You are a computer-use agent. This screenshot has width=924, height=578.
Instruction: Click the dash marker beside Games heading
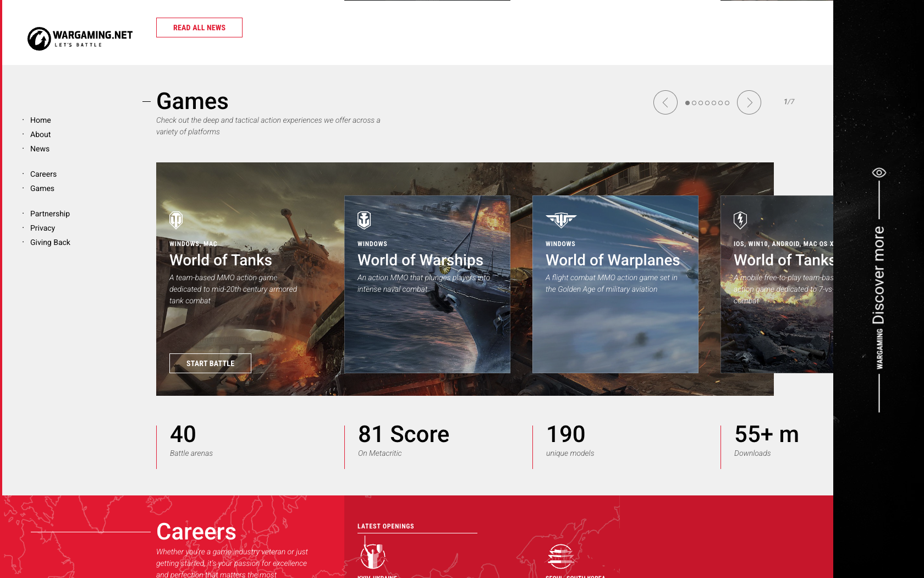(x=146, y=101)
